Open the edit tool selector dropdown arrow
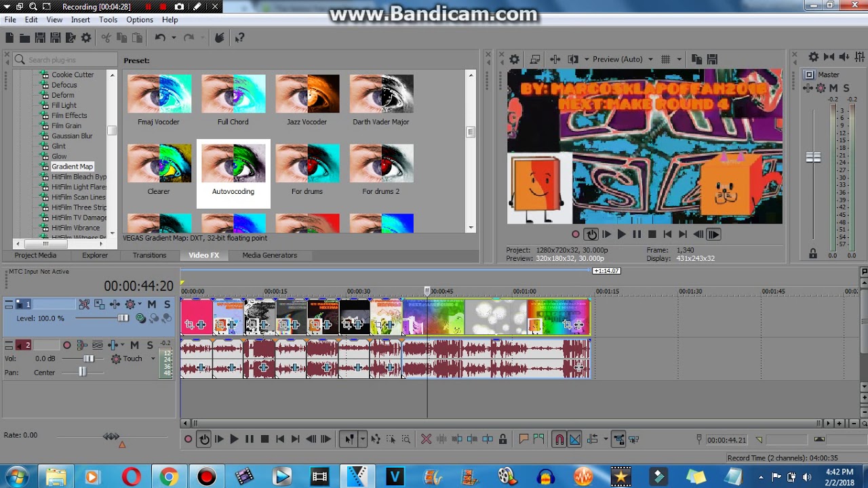Image resolution: width=868 pixels, height=488 pixels. coord(363,439)
